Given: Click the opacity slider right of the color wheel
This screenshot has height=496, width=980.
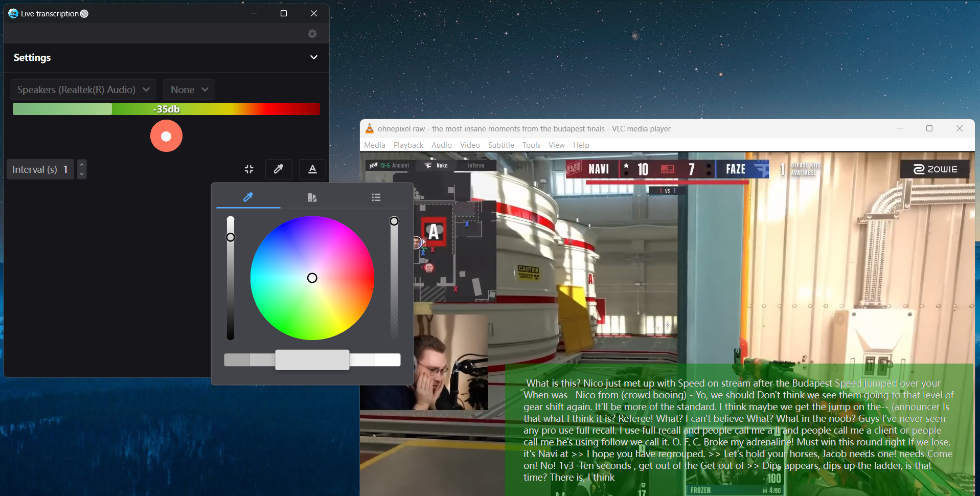Looking at the screenshot, I should [x=394, y=278].
